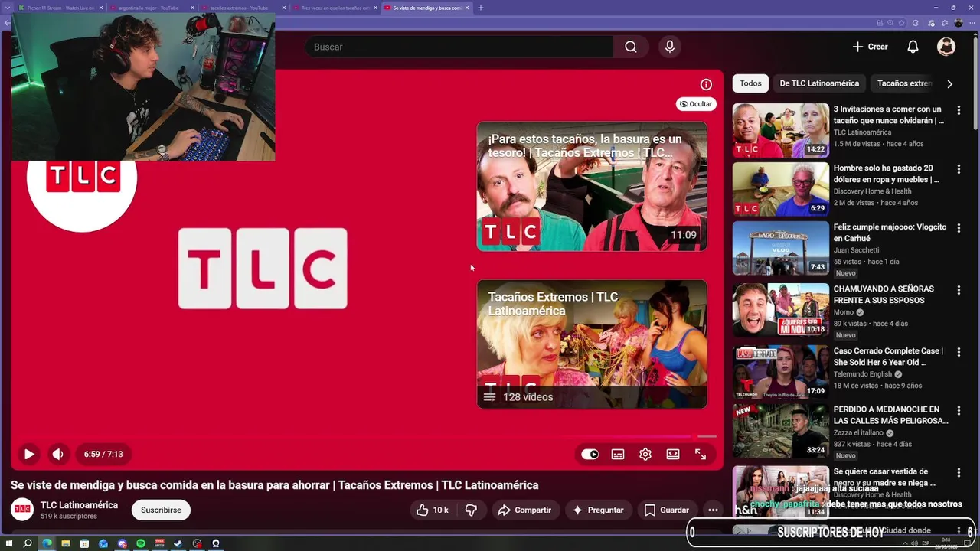Open options for 'Feliz cumple majoooo' video
The height and width of the screenshot is (551, 980).
coord(959,228)
